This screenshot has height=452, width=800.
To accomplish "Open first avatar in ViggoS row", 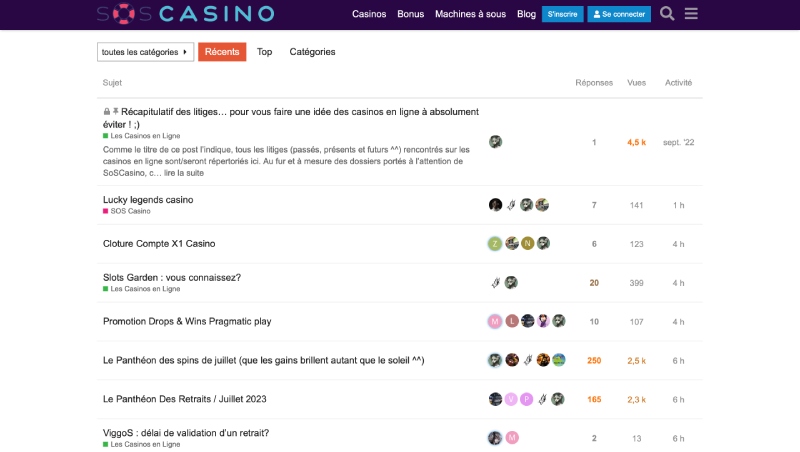I will pyautogui.click(x=494, y=438).
